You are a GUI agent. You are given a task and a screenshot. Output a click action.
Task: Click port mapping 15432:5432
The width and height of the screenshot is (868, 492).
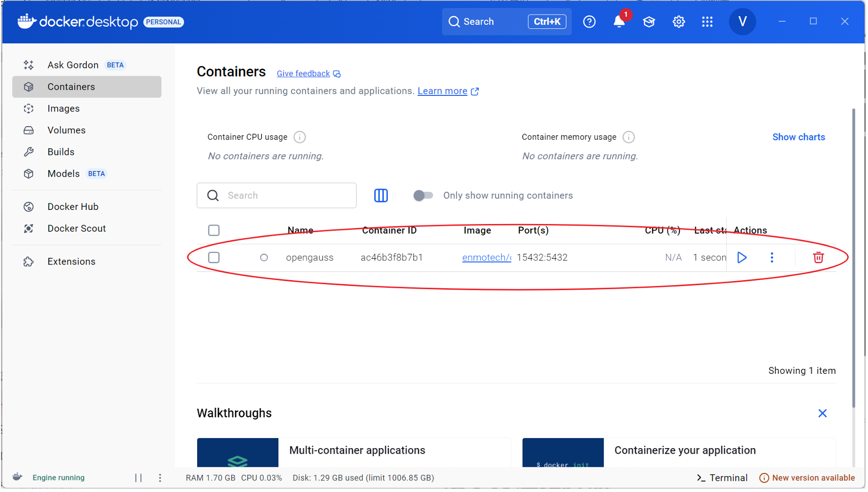click(x=543, y=258)
